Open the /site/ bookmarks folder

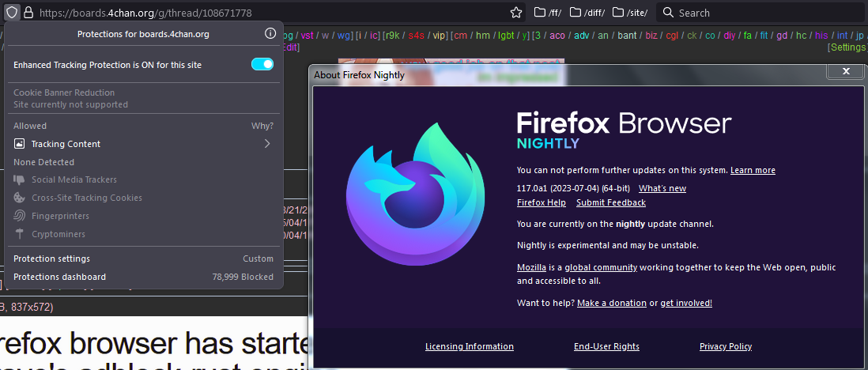coord(630,12)
